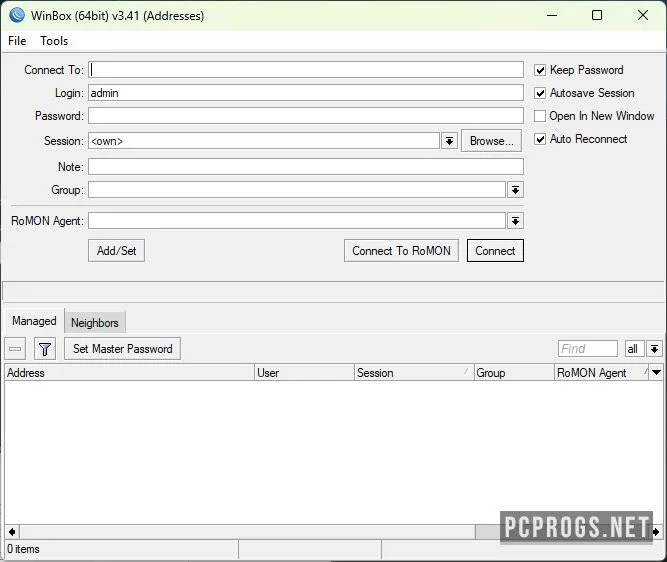This screenshot has height=562, width=667.
Task: Expand the Group dropdown arrow
Action: pos(515,190)
